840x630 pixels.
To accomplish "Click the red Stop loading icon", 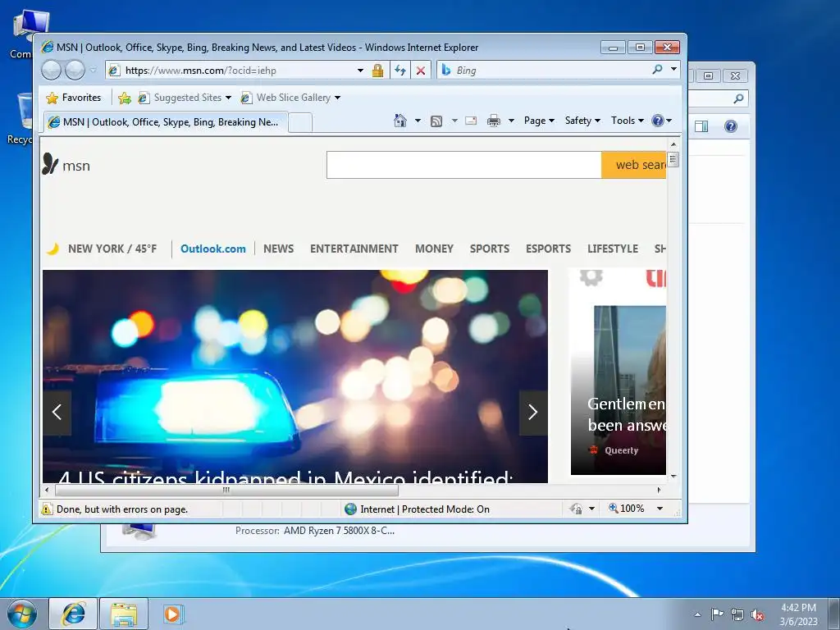I will tap(421, 71).
